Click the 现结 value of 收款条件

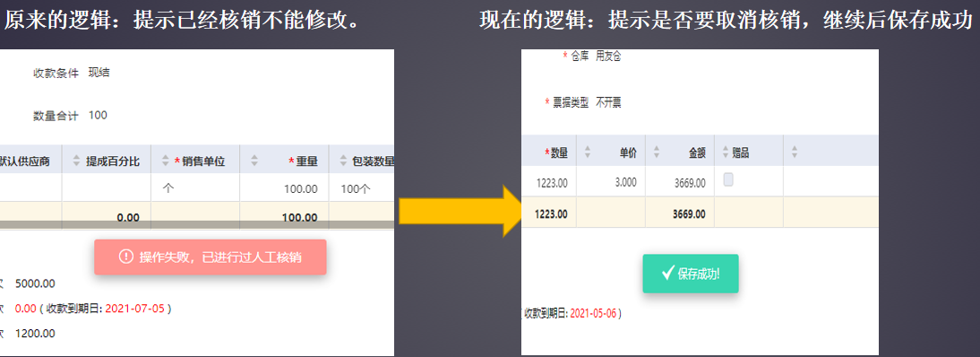point(99,73)
